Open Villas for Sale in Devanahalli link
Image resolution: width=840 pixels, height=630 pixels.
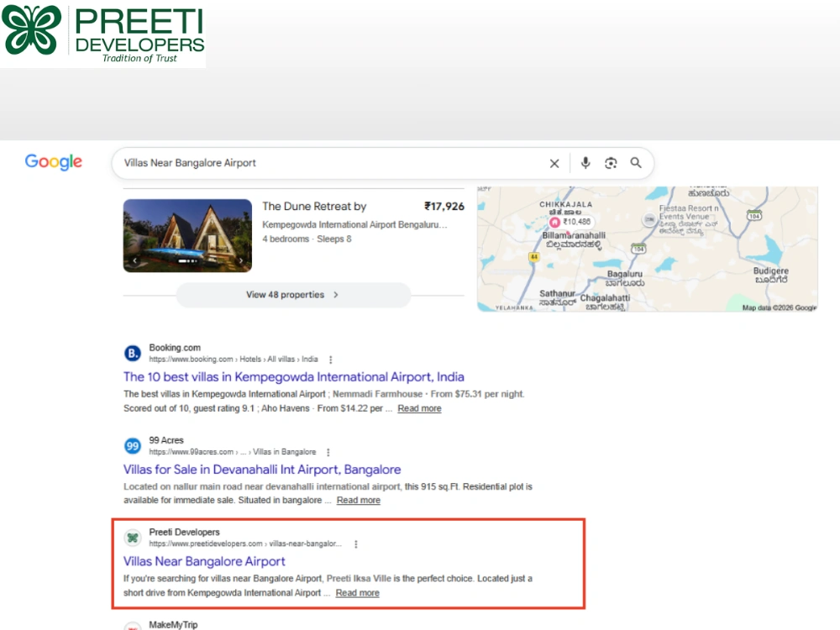(x=262, y=470)
